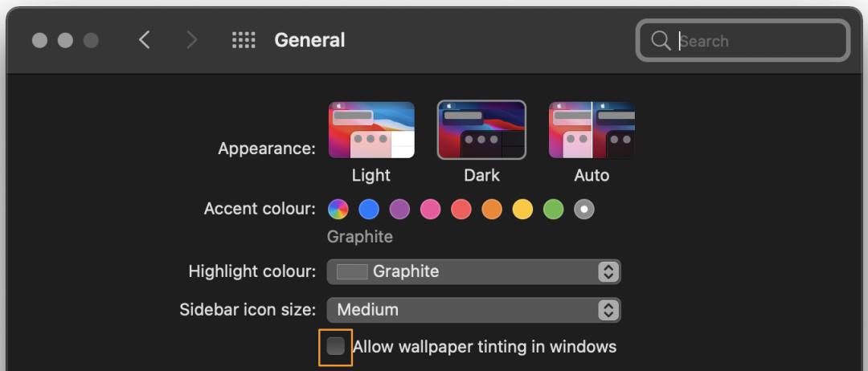Choose the red accent colour

[461, 210]
